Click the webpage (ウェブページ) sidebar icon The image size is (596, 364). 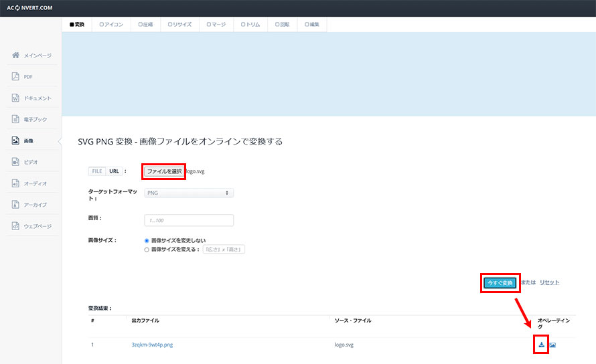point(15,225)
